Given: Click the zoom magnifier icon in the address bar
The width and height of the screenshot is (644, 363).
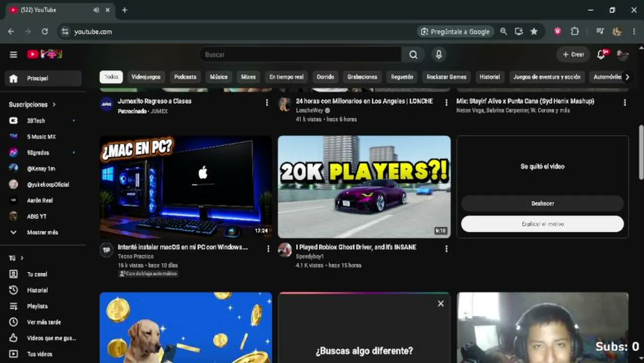Looking at the screenshot, I should tap(503, 31).
